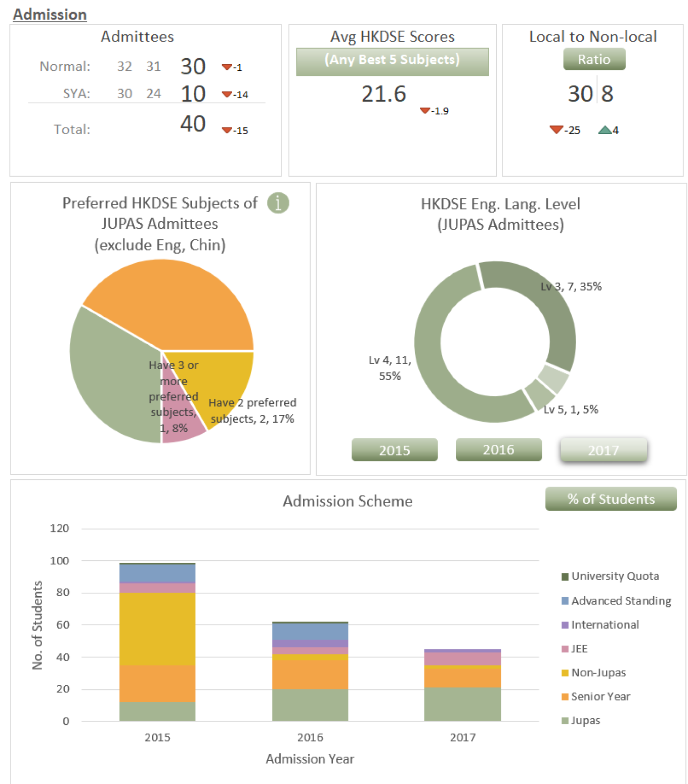Toggle the % of Students button

[611, 499]
